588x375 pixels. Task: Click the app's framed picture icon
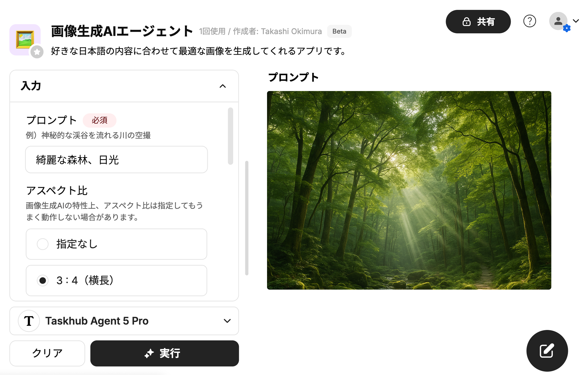[x=25, y=39]
